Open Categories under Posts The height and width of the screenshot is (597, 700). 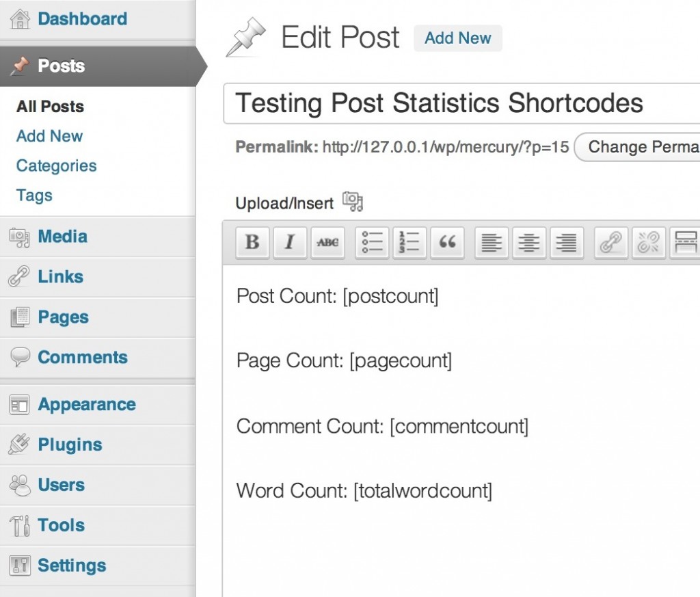[x=56, y=165]
